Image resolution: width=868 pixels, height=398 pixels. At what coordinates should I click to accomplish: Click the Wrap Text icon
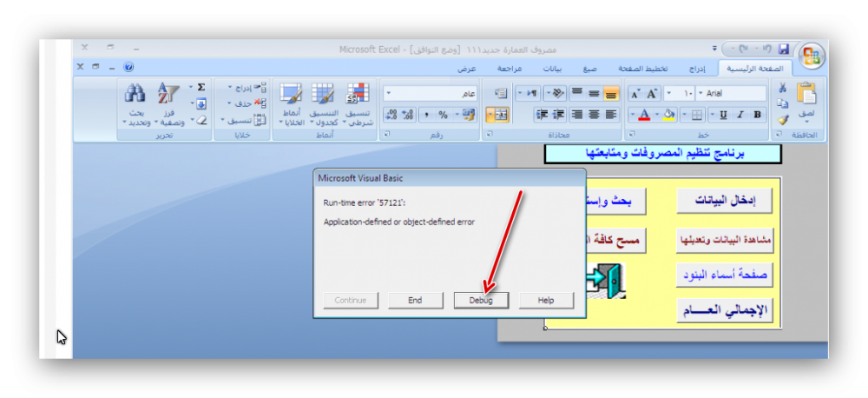point(501,94)
